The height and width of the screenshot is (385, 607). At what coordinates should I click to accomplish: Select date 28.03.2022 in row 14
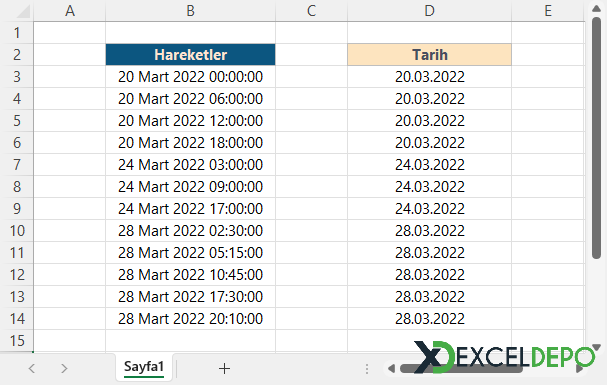[x=429, y=319]
